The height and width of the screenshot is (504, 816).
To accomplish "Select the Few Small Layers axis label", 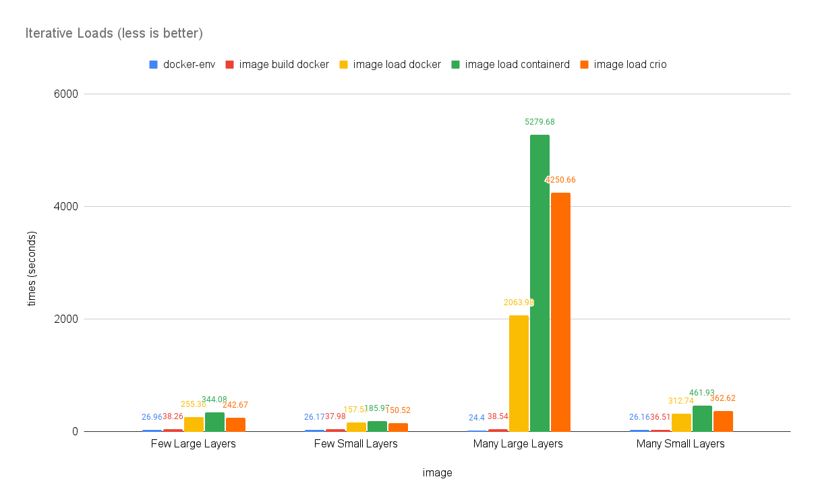I will click(356, 444).
